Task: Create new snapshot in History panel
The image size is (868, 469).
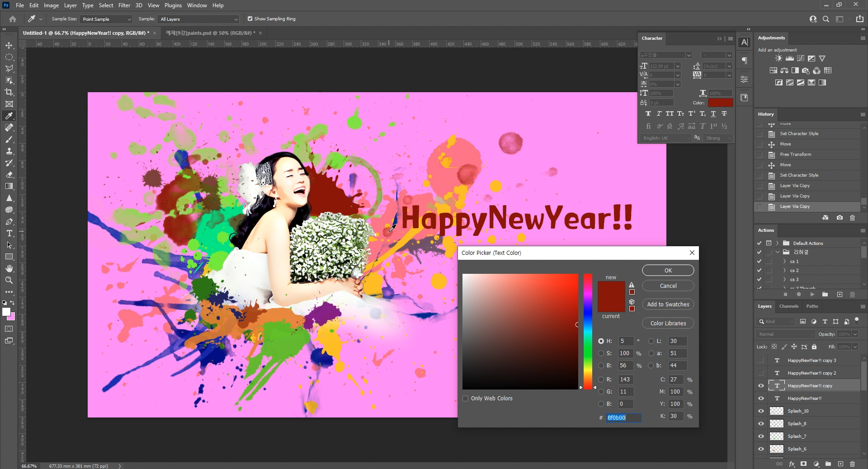Action: click(x=840, y=218)
